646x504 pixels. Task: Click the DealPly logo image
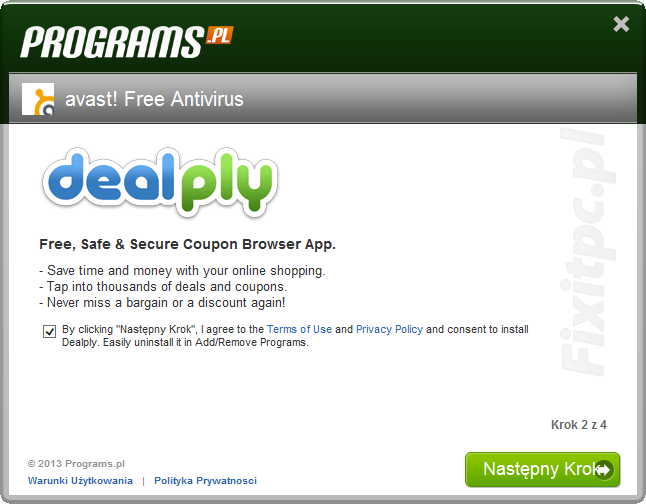point(160,182)
